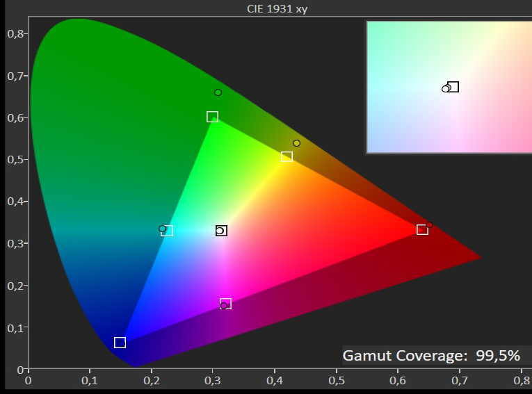Click the pink bottom-right corner of the inset
This screenshot has height=394, width=532.
click(522, 145)
